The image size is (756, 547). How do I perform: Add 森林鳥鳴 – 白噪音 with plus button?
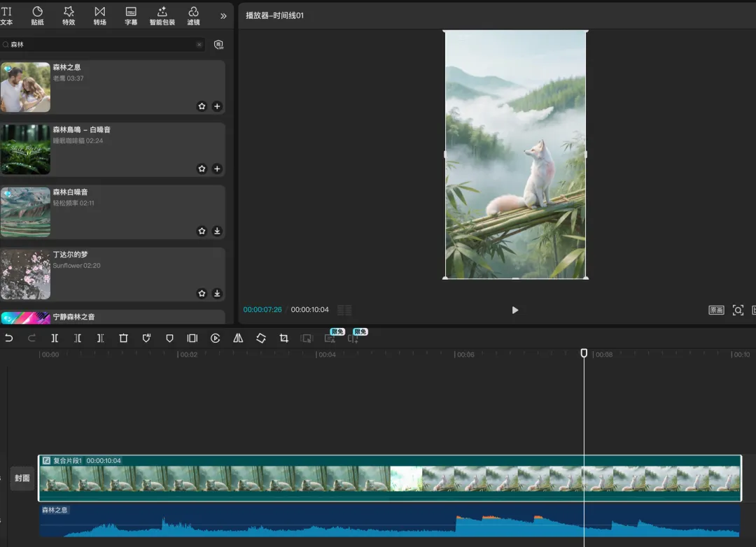click(x=217, y=169)
